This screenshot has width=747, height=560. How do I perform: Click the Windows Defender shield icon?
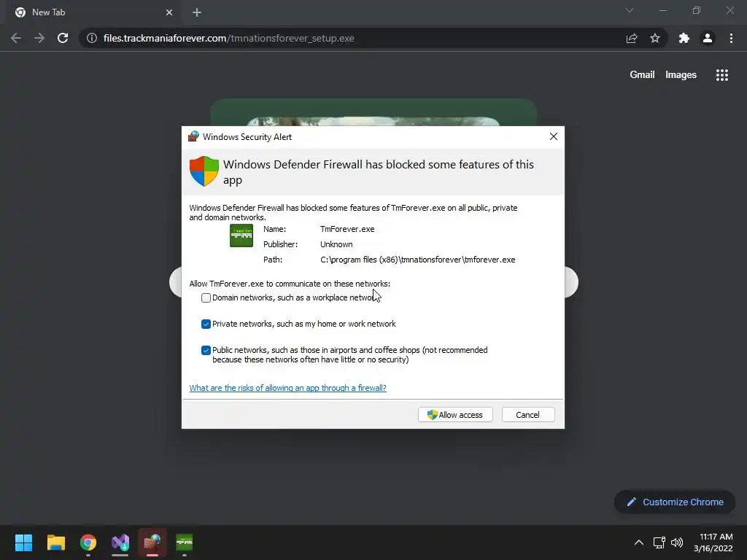point(204,171)
